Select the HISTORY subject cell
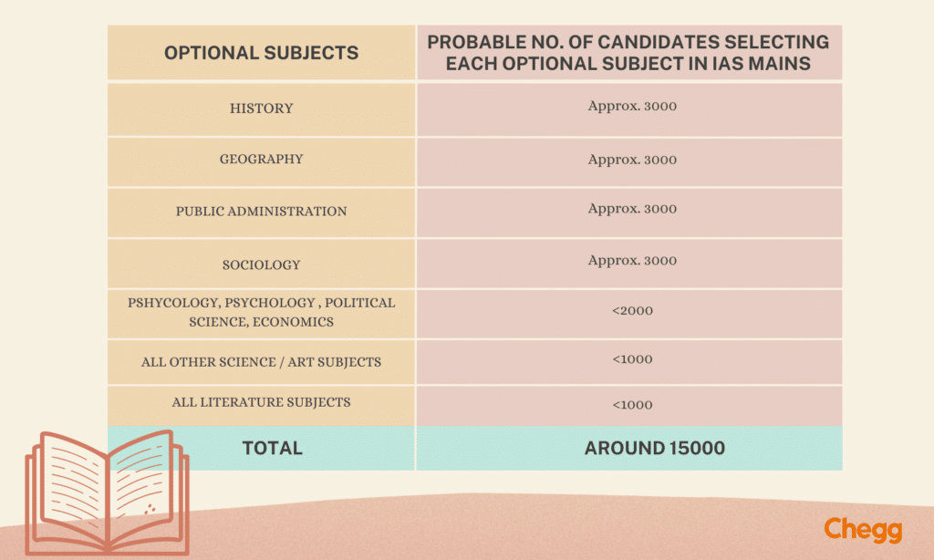Image resolution: width=934 pixels, height=560 pixels. pyautogui.click(x=261, y=109)
